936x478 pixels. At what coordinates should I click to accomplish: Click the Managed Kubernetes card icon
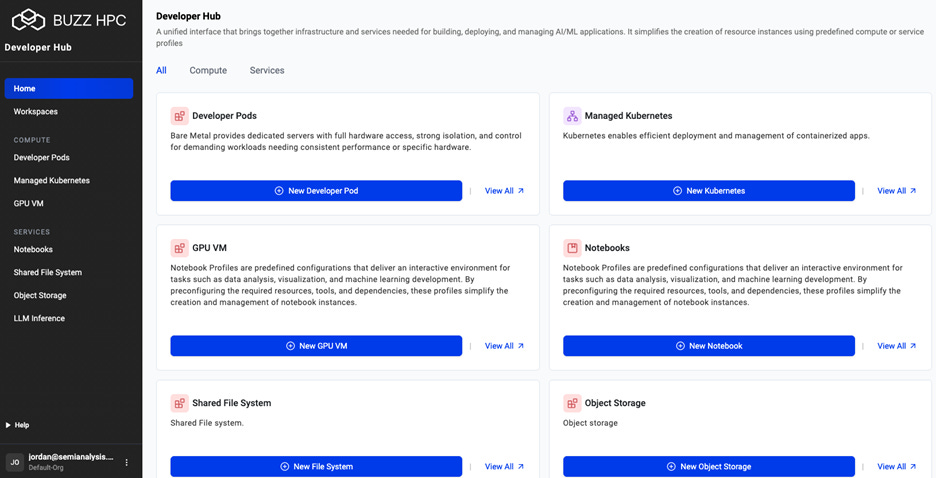[x=572, y=116]
